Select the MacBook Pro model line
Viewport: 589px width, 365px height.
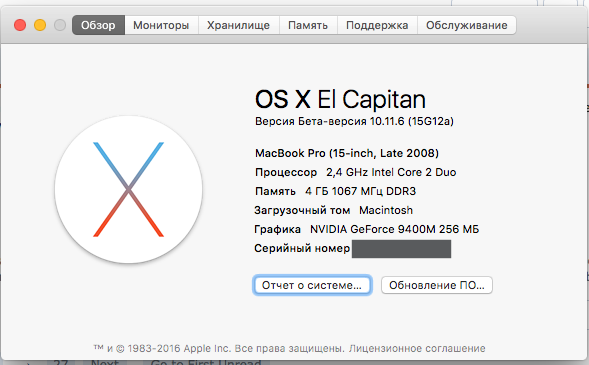point(347,153)
